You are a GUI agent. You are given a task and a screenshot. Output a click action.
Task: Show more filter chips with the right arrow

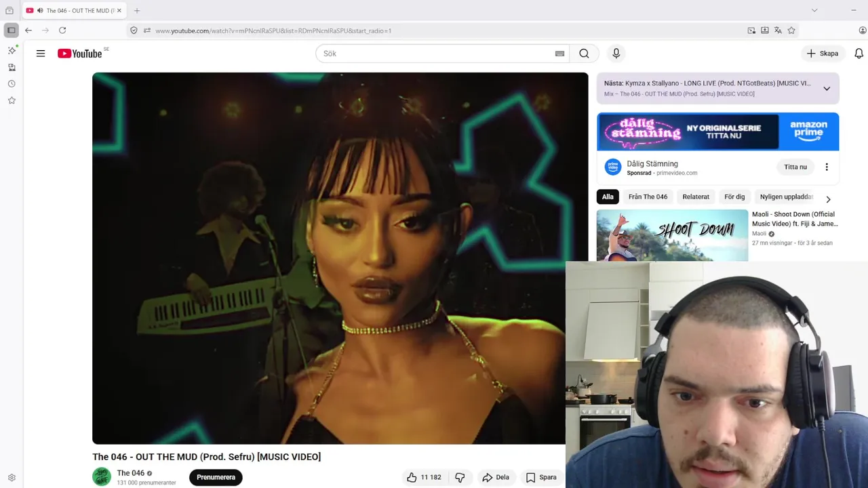(828, 199)
